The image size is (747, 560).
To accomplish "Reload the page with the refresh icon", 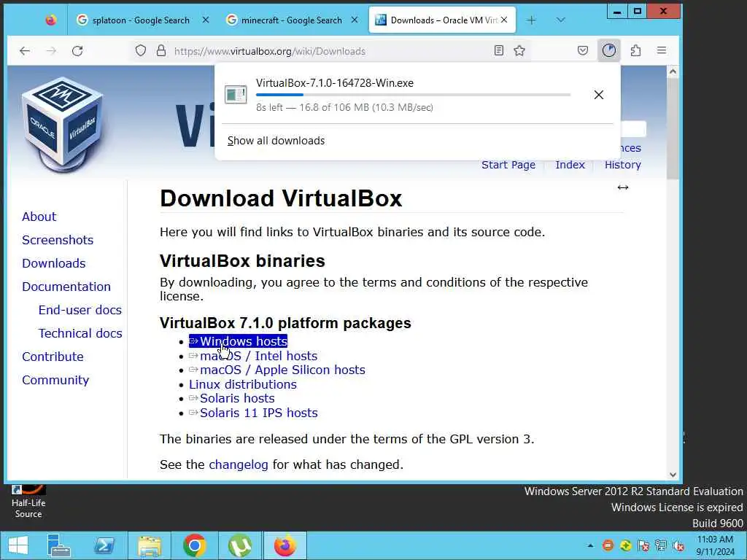I will click(x=77, y=51).
